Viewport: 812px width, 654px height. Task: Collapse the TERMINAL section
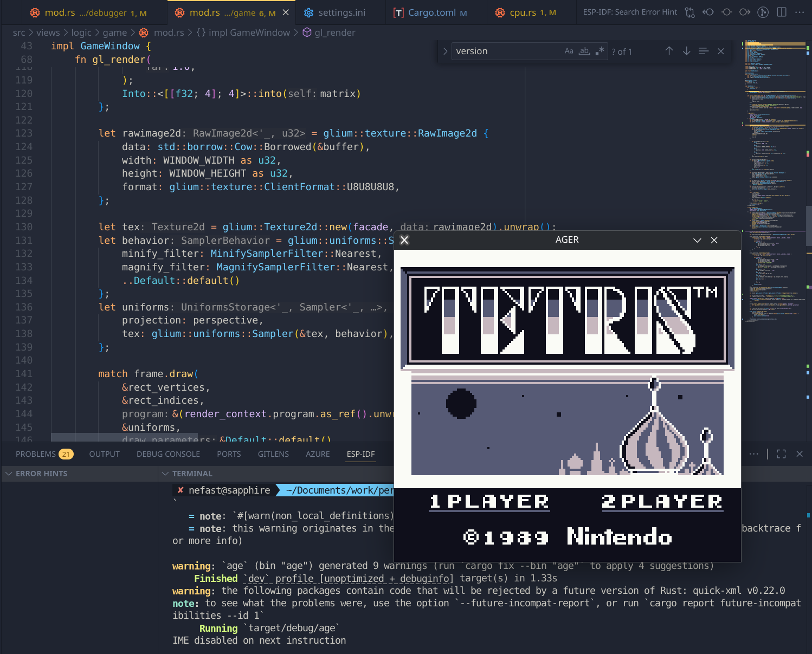coord(165,474)
